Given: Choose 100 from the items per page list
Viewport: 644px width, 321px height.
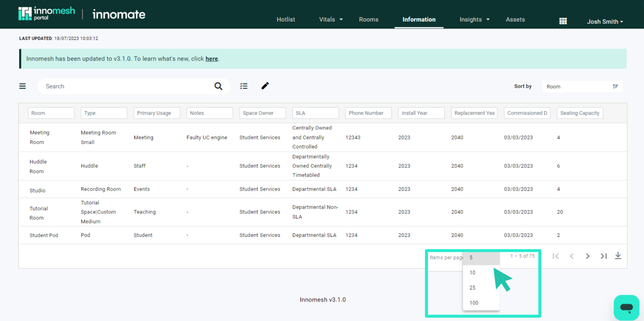Looking at the screenshot, I should pos(474,303).
